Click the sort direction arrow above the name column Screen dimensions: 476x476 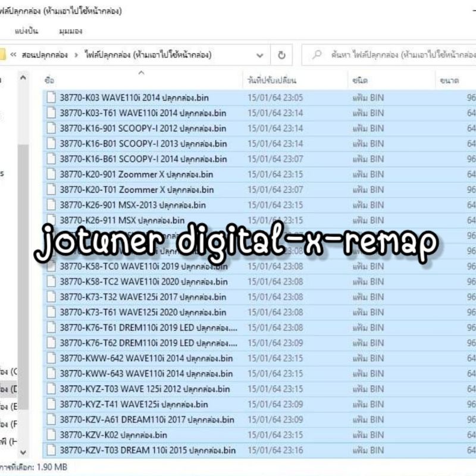pos(141,73)
